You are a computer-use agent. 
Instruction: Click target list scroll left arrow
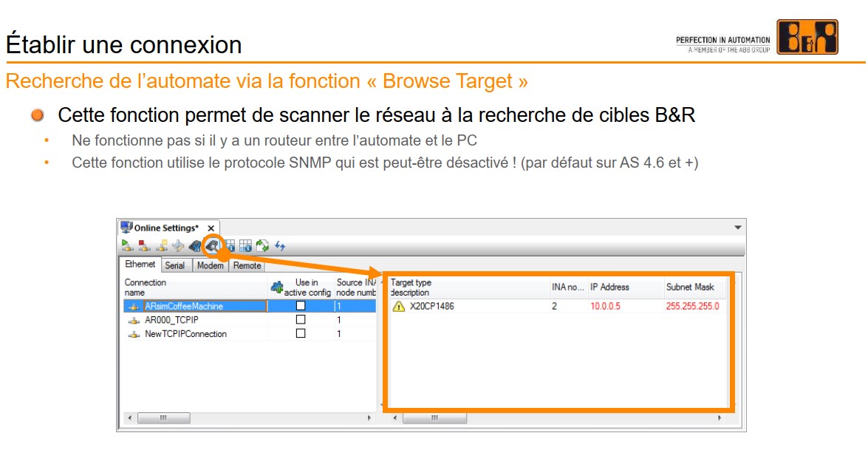tap(394, 418)
